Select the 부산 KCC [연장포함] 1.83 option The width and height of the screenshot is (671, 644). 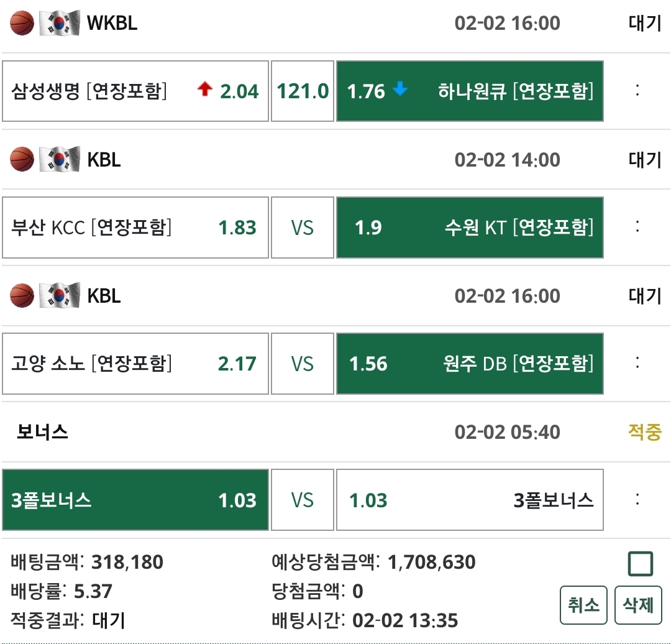click(135, 228)
